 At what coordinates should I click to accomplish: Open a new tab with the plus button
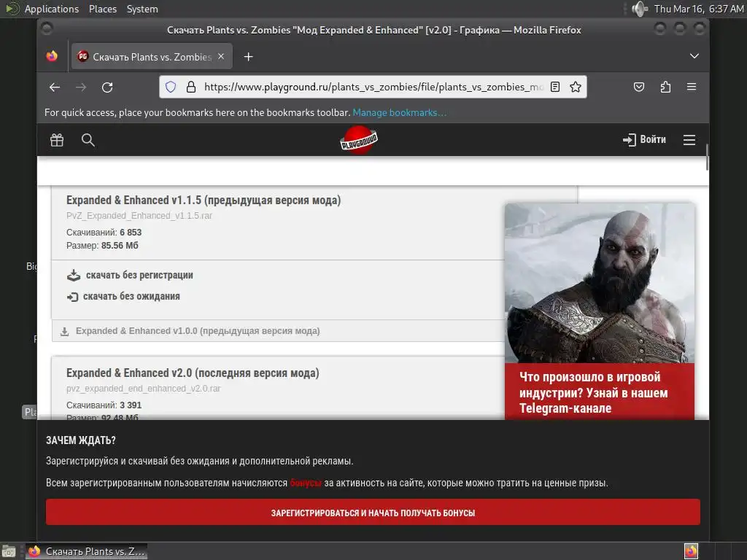tap(248, 57)
